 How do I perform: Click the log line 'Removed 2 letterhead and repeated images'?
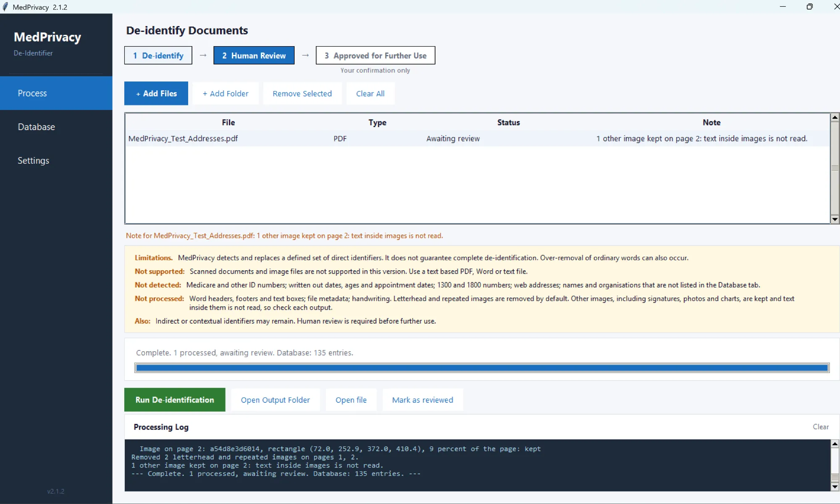pyautogui.click(x=245, y=457)
